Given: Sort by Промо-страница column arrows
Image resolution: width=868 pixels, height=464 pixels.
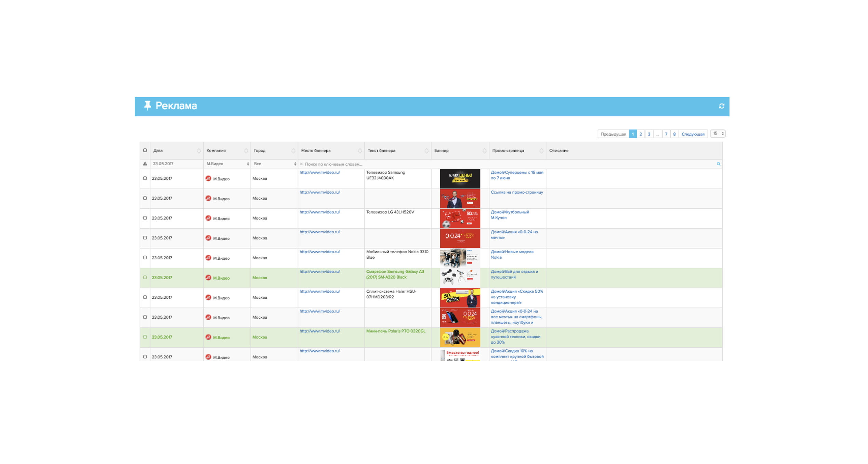Looking at the screenshot, I should 541,151.
